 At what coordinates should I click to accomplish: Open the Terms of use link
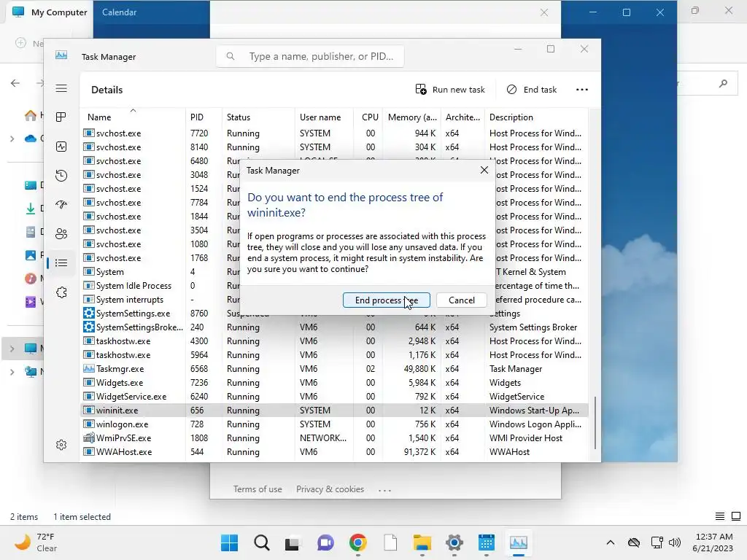pyautogui.click(x=258, y=489)
